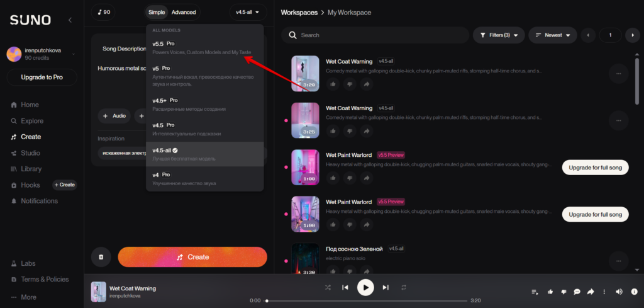Click the + Create button beside Hooks
This screenshot has height=308, width=644.
[x=65, y=185]
